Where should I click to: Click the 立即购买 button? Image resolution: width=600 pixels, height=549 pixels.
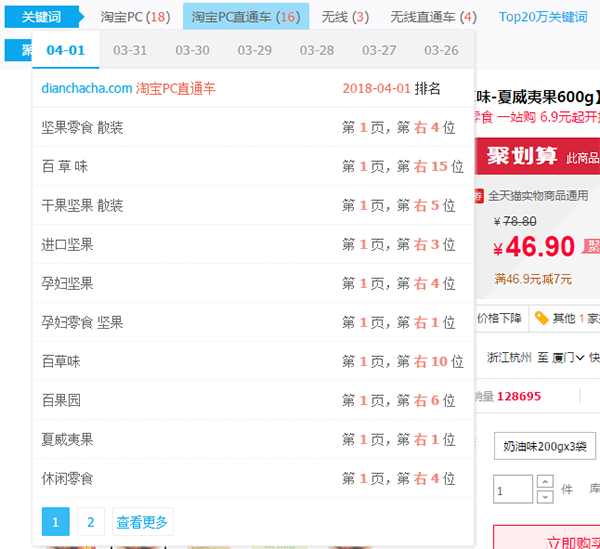coord(547,538)
